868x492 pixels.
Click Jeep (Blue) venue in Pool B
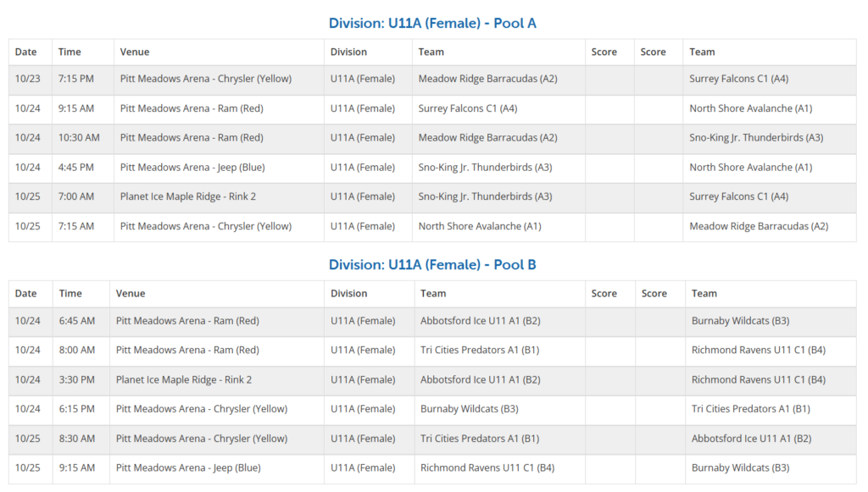click(x=188, y=467)
